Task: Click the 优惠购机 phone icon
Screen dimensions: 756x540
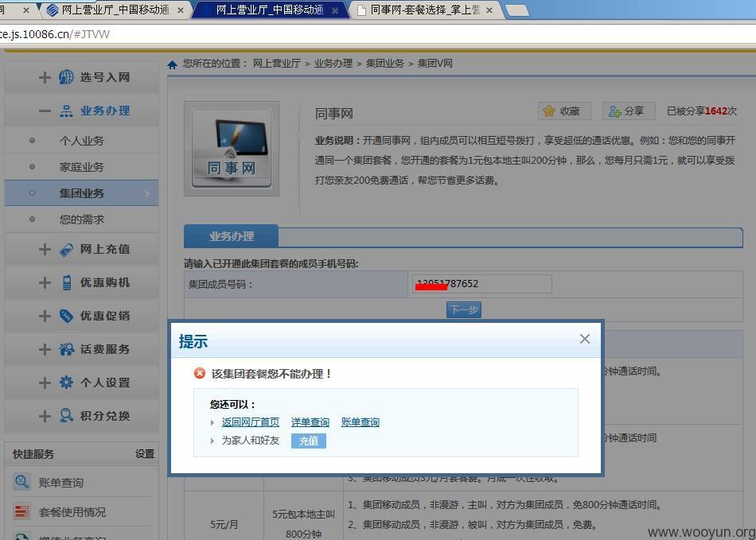Action: tap(67, 282)
